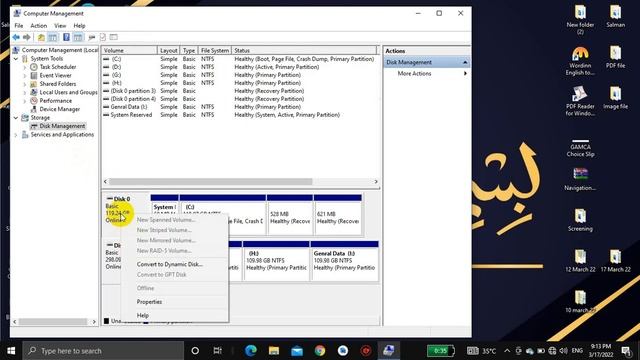Click the Windows Start button

[x=11, y=351]
